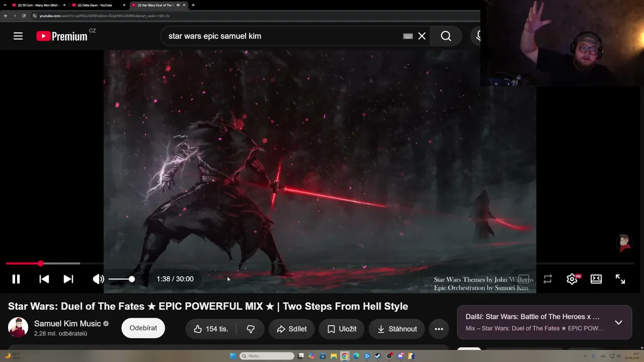Enter fullscreen mode
644x362 pixels.
click(x=620, y=279)
